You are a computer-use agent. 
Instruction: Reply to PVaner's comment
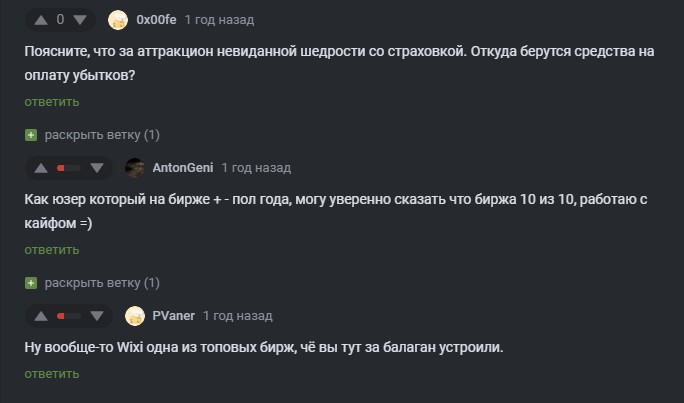pos(52,374)
